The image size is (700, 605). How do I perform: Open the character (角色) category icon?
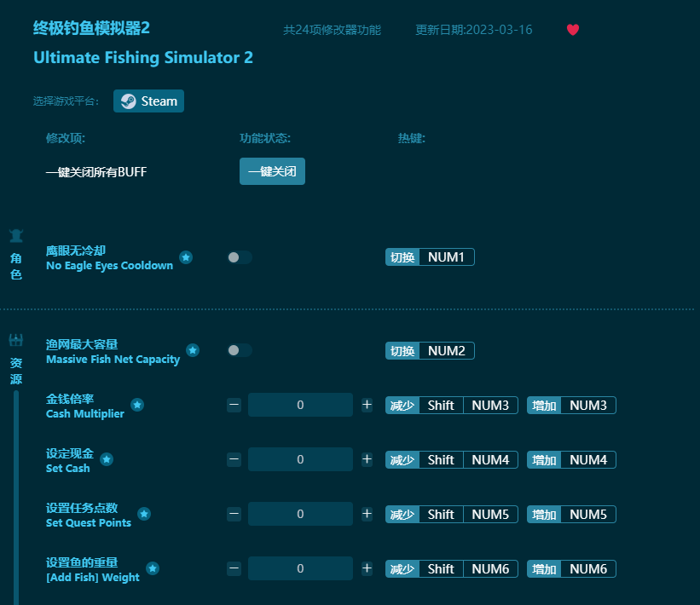pyautogui.click(x=16, y=235)
